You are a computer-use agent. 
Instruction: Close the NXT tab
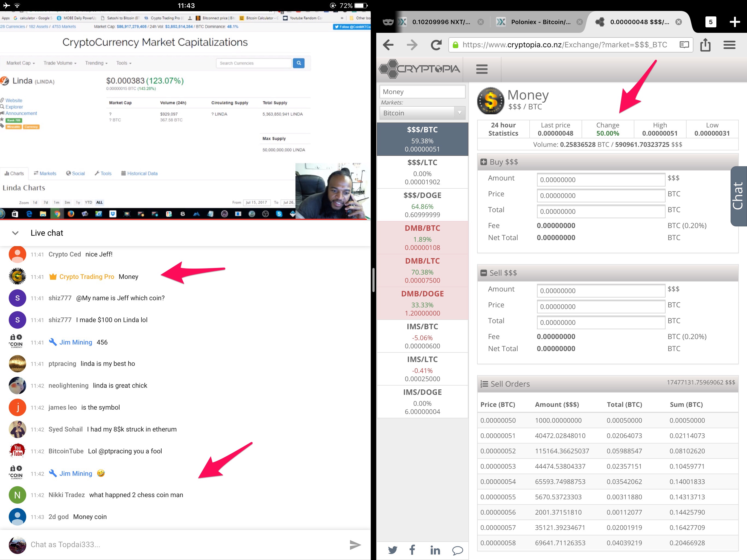[x=481, y=22]
